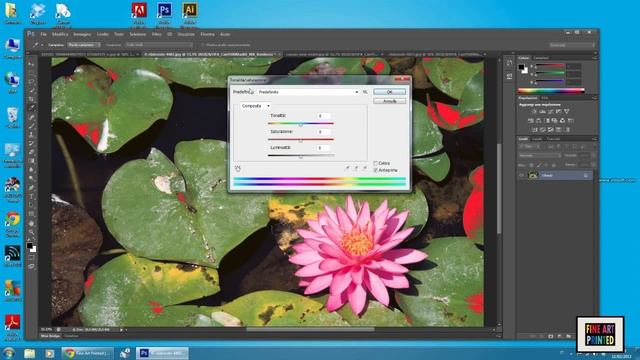This screenshot has width=640, height=360.
Task: Open the layer filter type dropdown
Action: point(529,146)
